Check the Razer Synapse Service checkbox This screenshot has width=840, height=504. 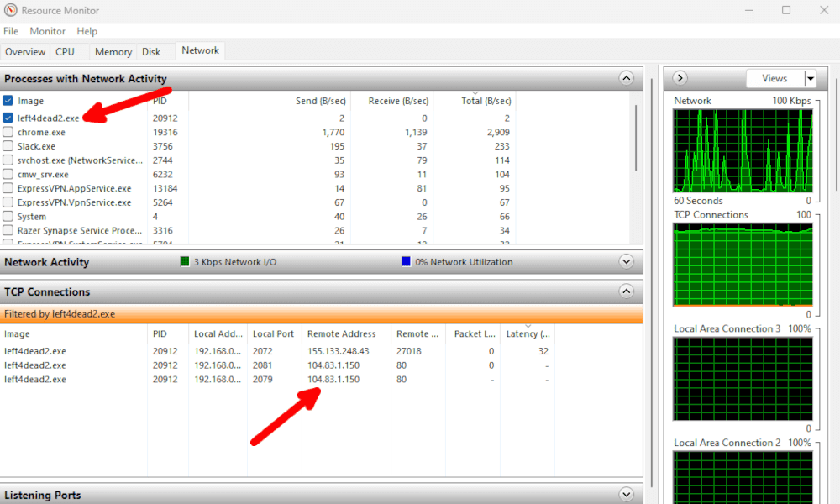tap(8, 230)
